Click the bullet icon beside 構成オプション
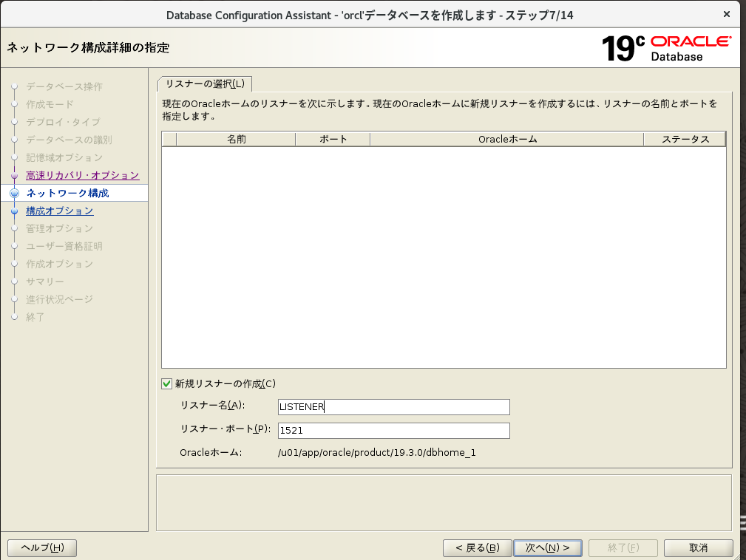Image resolution: width=746 pixels, height=560 pixels. [x=14, y=211]
